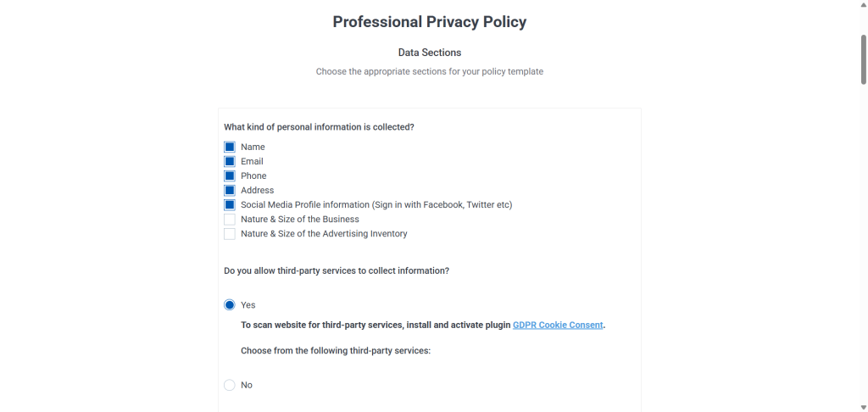Check Nature & Size of Advertising Inventory

(230, 233)
